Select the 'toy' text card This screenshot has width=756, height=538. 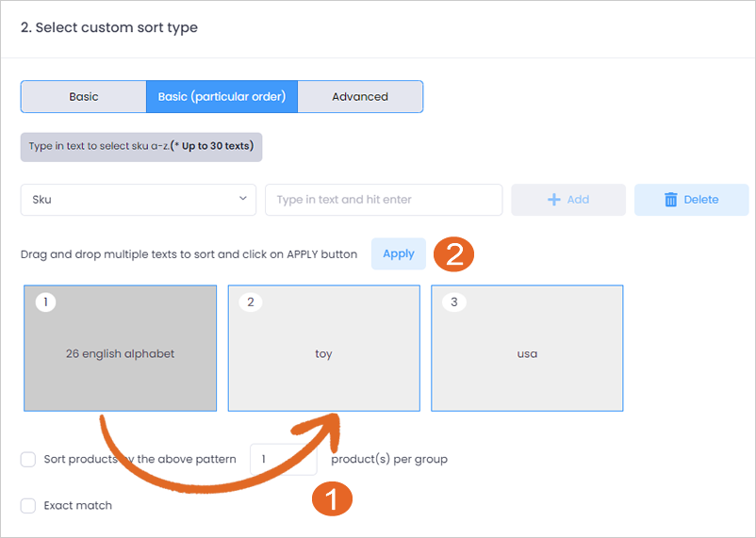323,348
